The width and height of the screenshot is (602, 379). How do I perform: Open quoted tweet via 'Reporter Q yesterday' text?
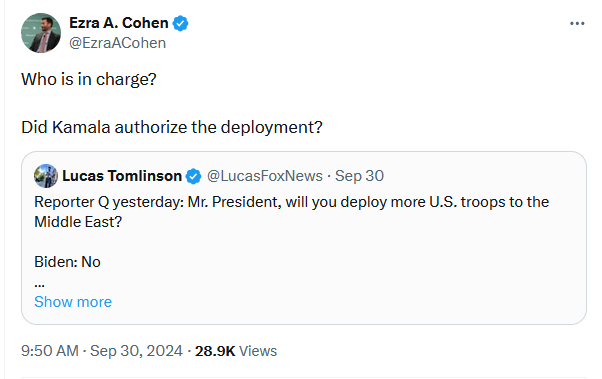pos(109,202)
